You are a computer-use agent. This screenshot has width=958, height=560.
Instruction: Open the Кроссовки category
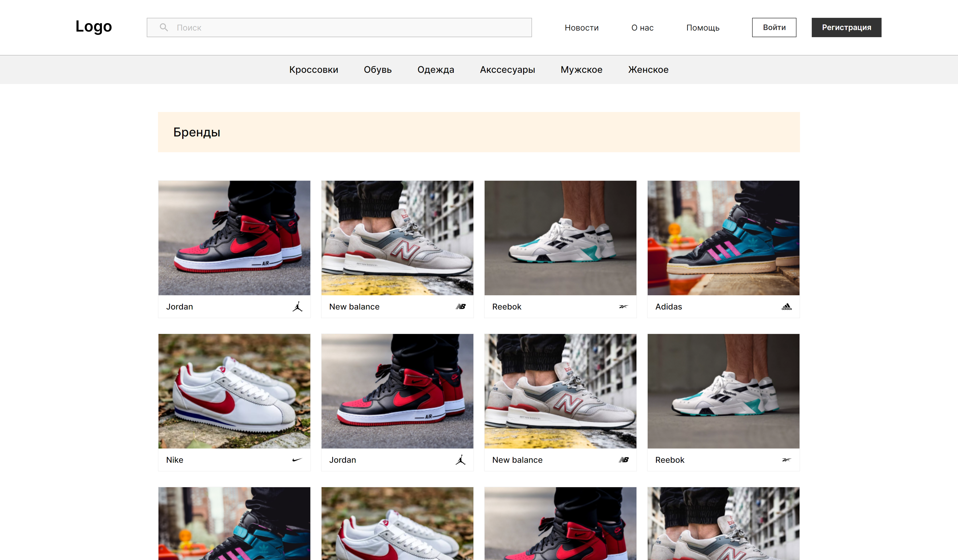pyautogui.click(x=313, y=69)
